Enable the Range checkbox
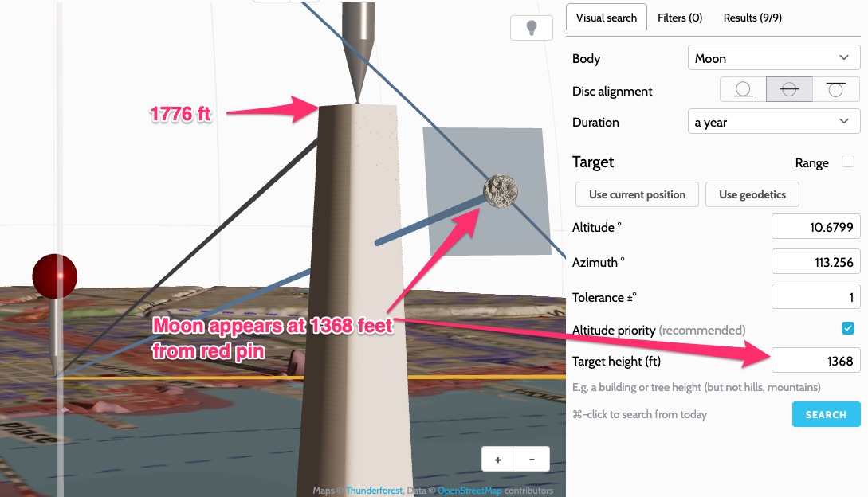Image resolution: width=868 pixels, height=497 pixels. click(x=847, y=161)
